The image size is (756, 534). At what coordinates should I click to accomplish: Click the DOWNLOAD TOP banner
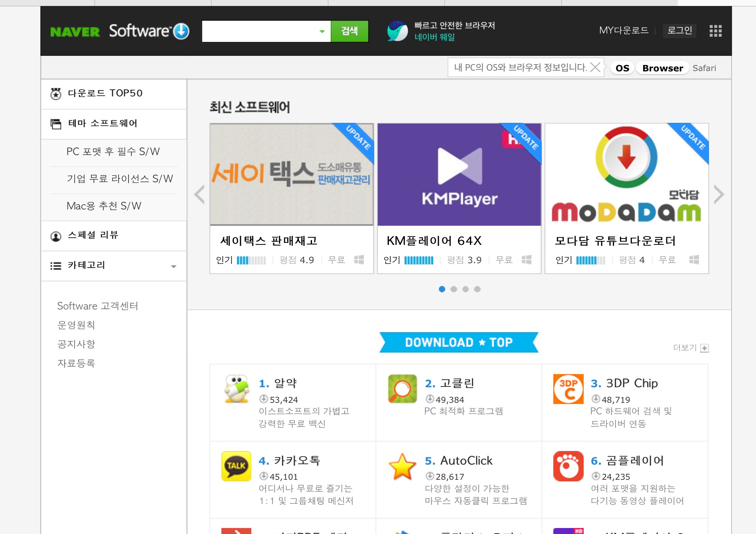(x=459, y=342)
